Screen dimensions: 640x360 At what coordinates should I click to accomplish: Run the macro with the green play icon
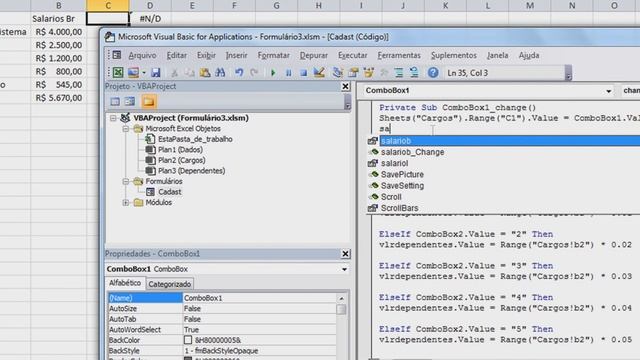[273, 73]
